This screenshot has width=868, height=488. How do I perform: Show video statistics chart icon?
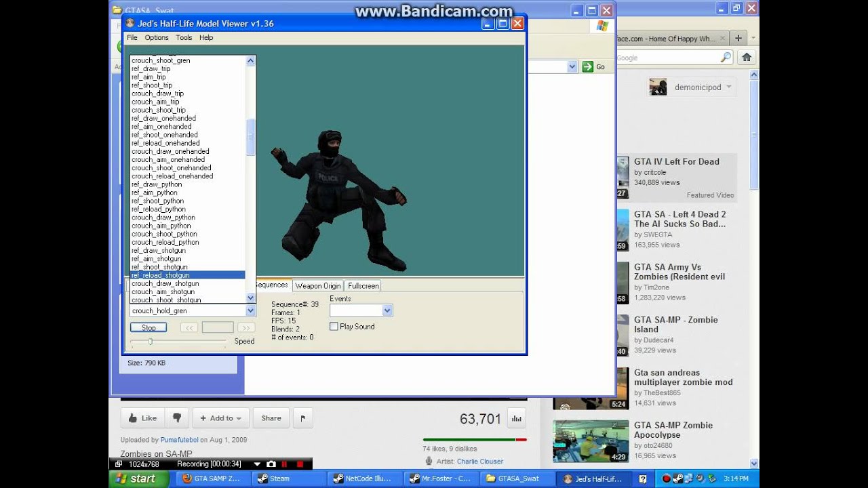point(516,418)
